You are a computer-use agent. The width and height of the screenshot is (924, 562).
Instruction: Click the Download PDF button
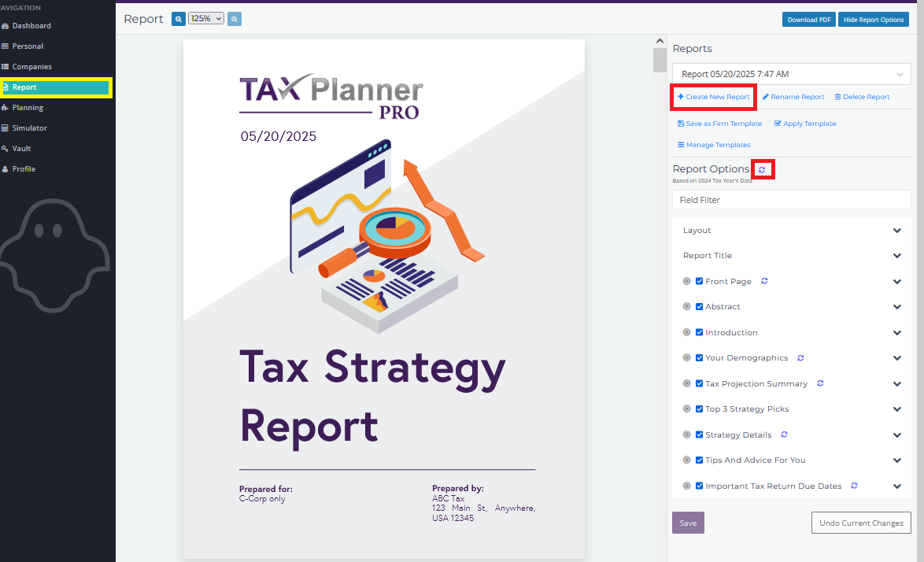pyautogui.click(x=809, y=20)
